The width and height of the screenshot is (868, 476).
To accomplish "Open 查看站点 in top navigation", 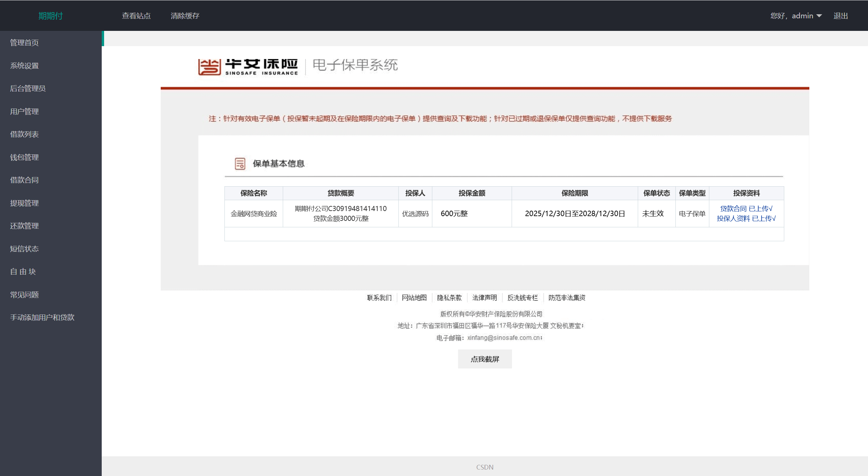I will click(x=136, y=16).
